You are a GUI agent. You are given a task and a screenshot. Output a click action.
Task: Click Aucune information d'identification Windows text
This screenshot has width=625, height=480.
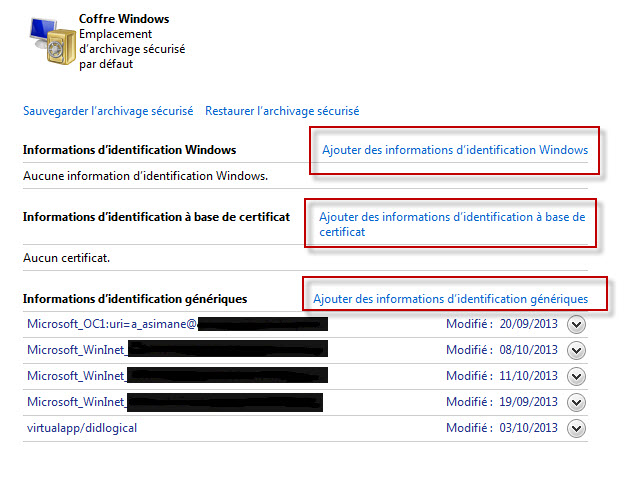[145, 176]
